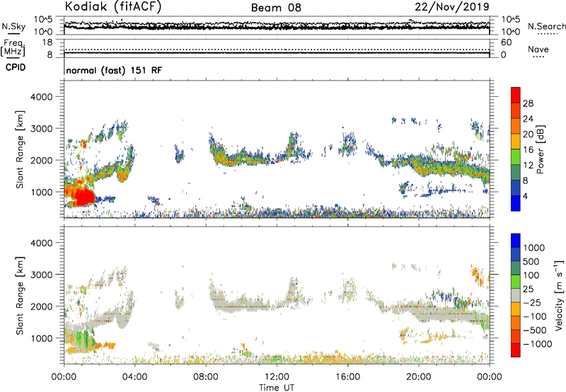
Task: Click the yellow-orange segment of Power colorbar
Action: (x=516, y=142)
